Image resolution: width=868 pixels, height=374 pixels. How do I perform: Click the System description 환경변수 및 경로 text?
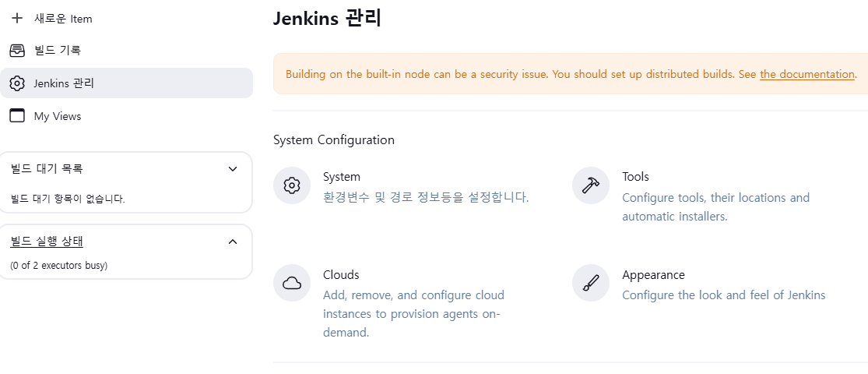point(427,197)
